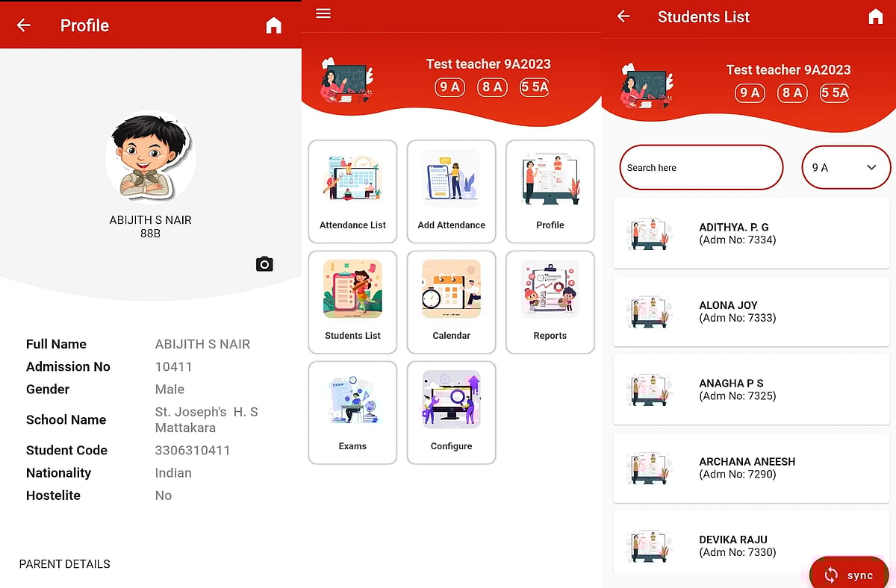Screen dimensions: 896x588
Task: Open the Configure tile
Action: (451, 413)
